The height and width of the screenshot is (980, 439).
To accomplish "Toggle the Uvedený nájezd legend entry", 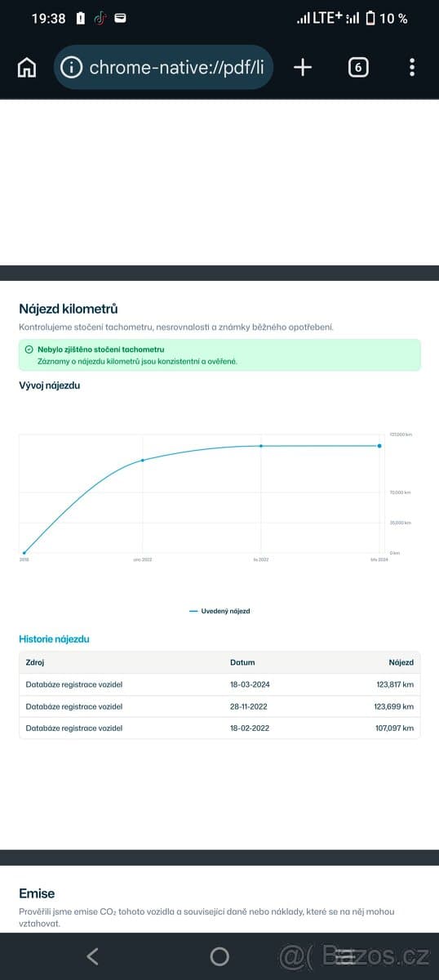I will 219,611.
